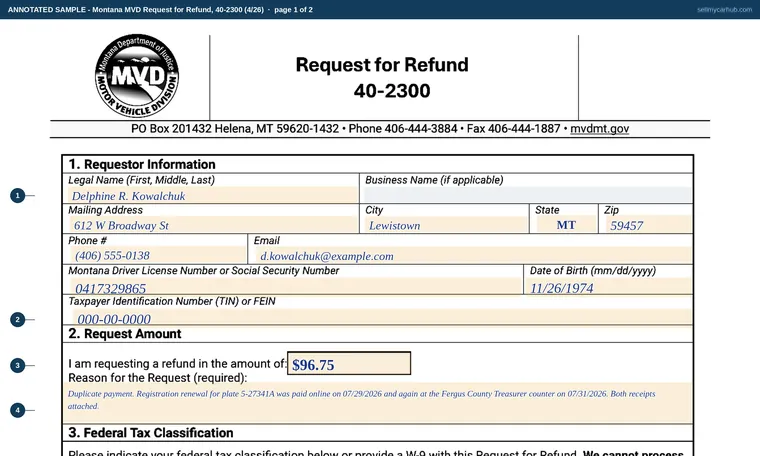Click the 'I am requesting a refund' label
Screen dimensions: 760x456
(x=177, y=364)
